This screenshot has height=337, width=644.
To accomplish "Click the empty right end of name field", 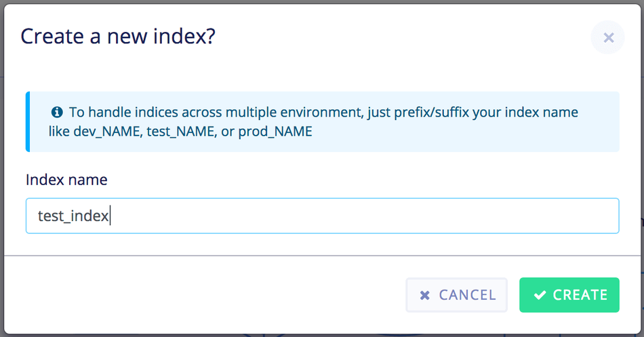I will click(542, 216).
